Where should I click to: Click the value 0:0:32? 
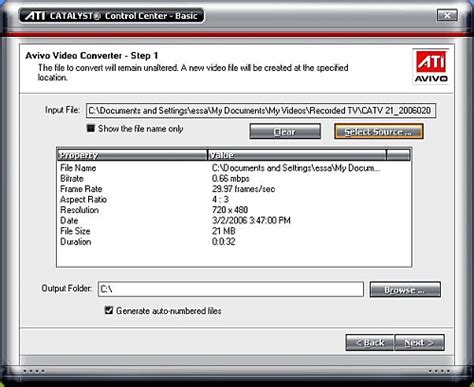223,242
